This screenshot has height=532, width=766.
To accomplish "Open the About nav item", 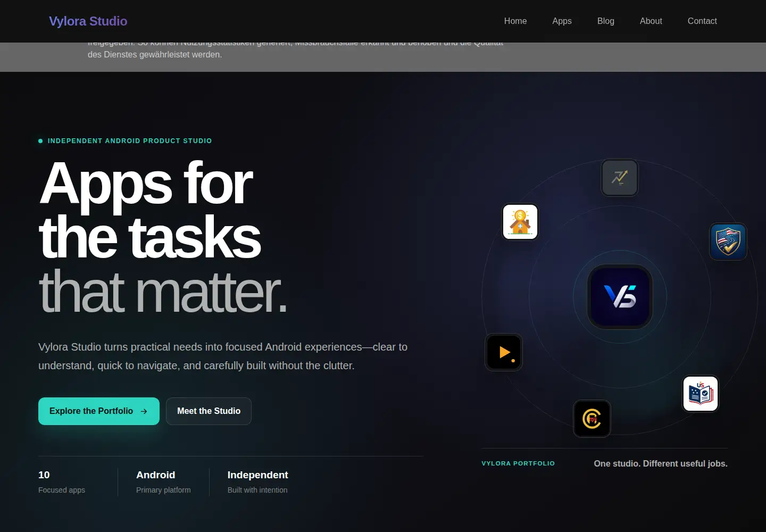I will coord(651,21).
